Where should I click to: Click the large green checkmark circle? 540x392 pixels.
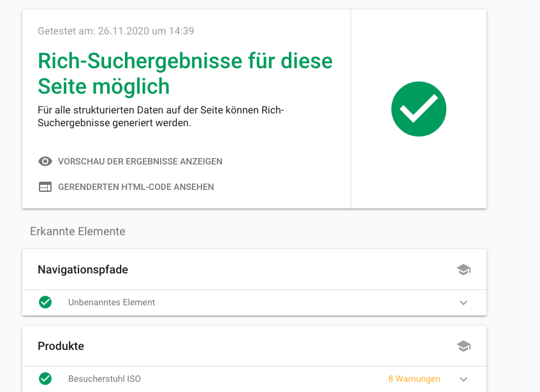pos(419,109)
